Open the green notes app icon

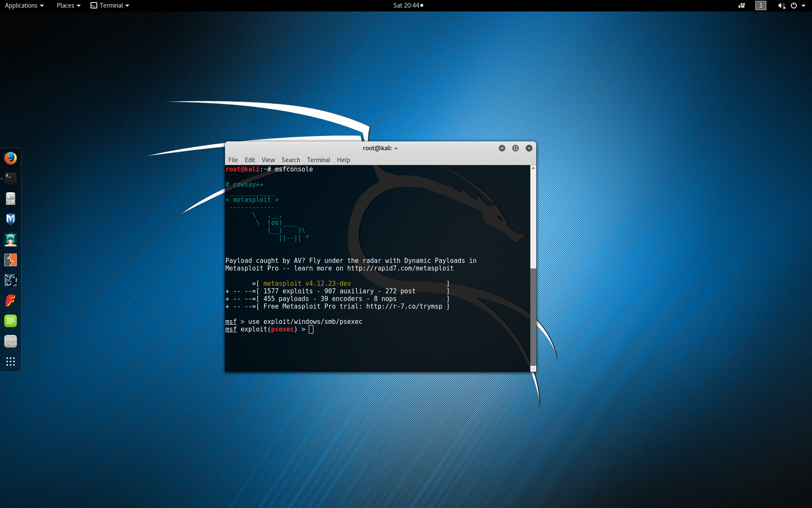point(11,321)
